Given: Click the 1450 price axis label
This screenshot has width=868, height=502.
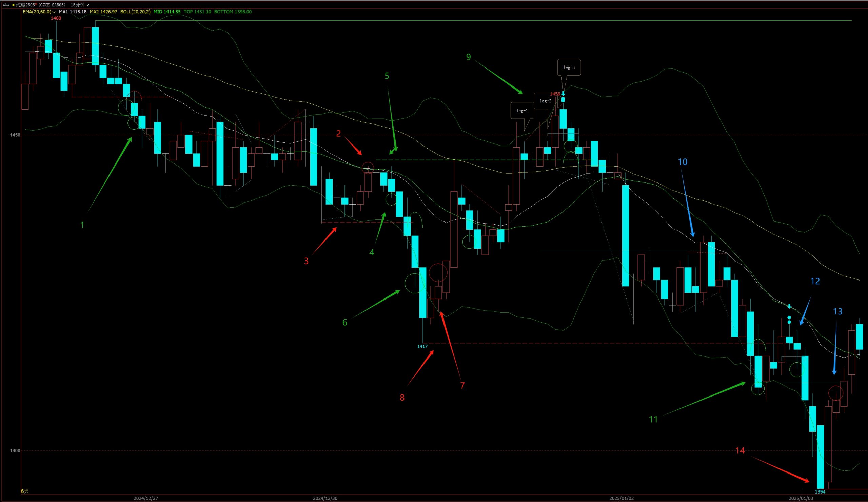Looking at the screenshot, I should pos(15,135).
